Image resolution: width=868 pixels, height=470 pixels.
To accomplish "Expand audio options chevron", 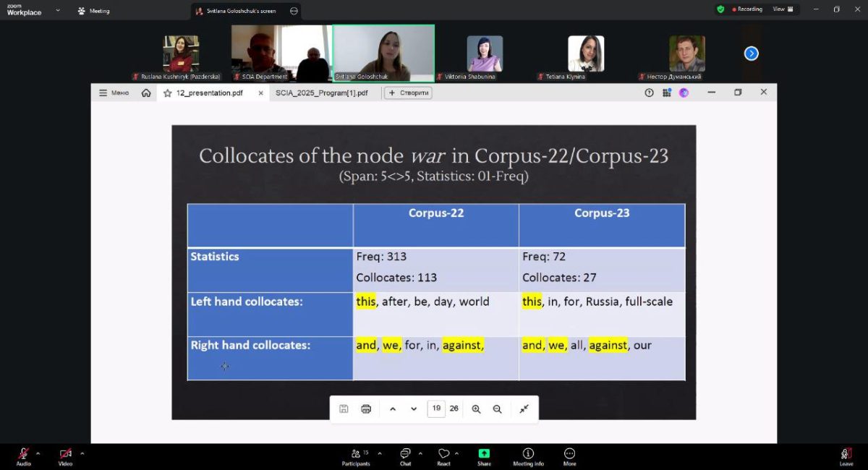I will (x=38, y=454).
